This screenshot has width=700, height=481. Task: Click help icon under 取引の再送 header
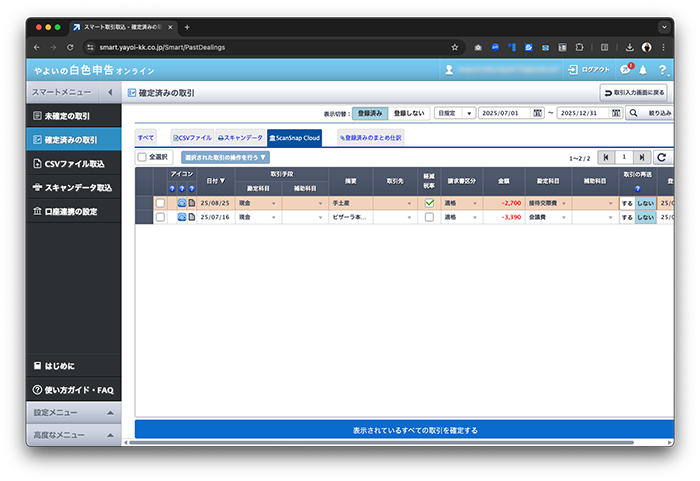click(x=638, y=188)
